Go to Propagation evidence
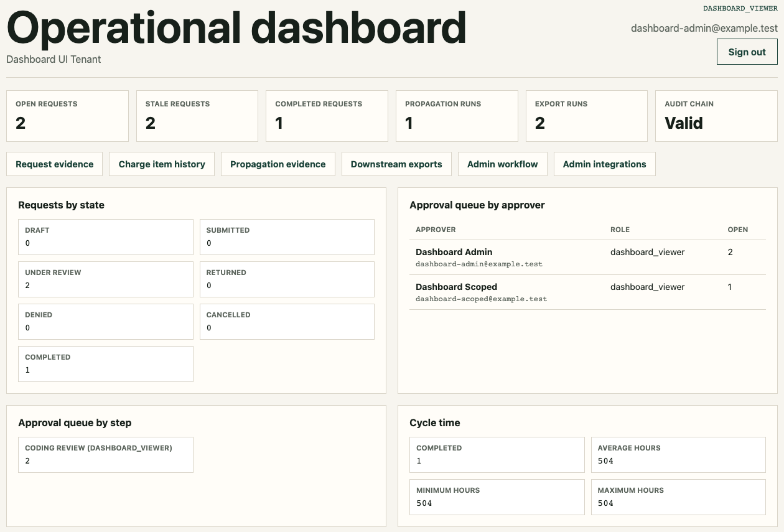784x532 pixels. (278, 164)
